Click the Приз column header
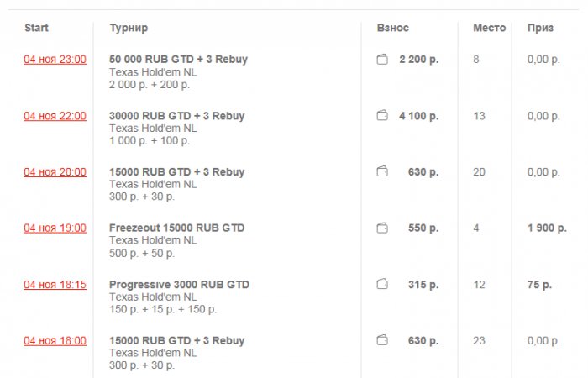 [x=540, y=29]
